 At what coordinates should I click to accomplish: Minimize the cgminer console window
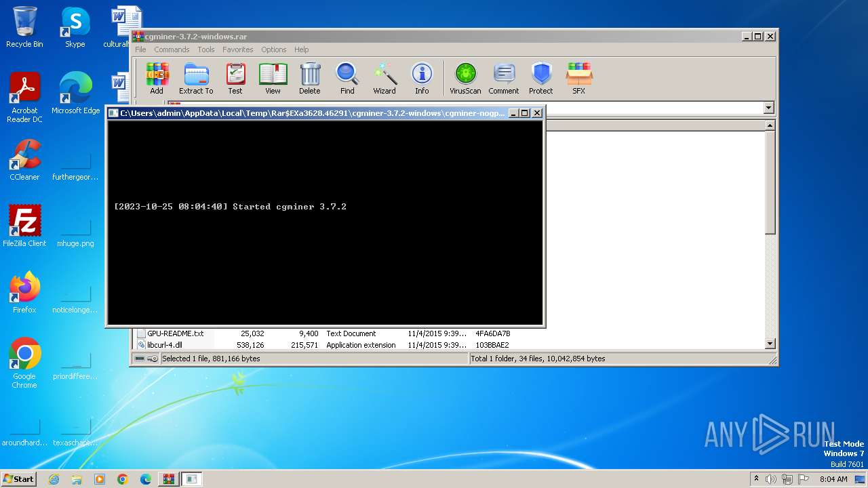pyautogui.click(x=513, y=113)
